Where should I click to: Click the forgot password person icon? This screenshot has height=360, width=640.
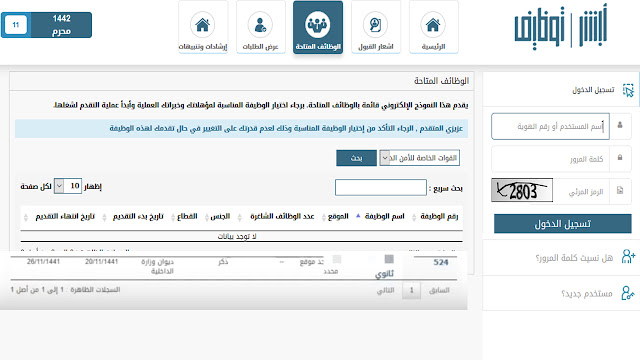tap(628, 256)
